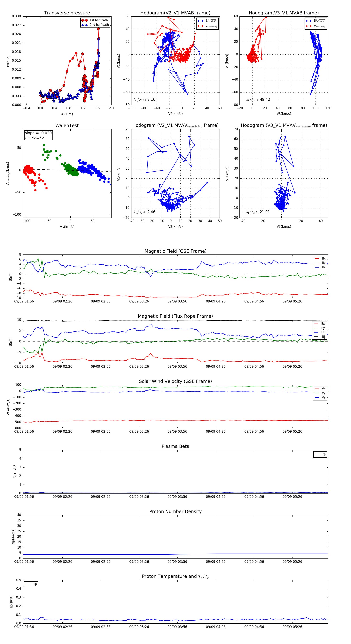Click the 'V_A(km/s)' x-axis label of WalenTest
The width and height of the screenshot is (351, 644).
click(67, 227)
